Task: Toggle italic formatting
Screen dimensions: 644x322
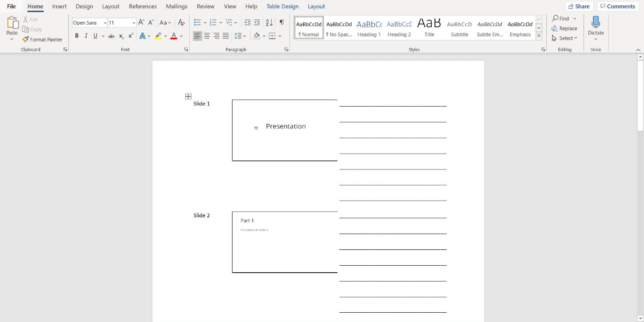Action: pos(86,35)
